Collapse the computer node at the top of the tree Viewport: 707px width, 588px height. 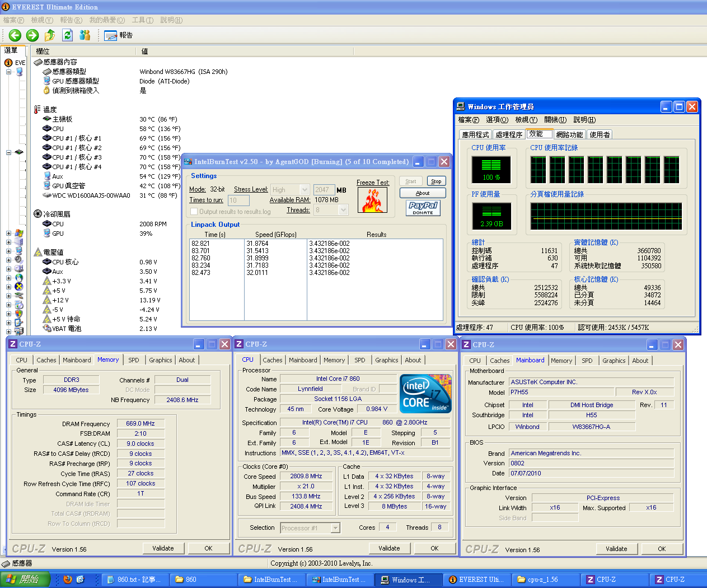8,72
